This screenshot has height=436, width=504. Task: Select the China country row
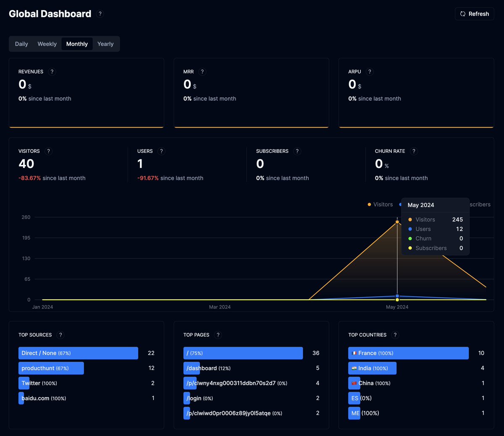[416, 383]
